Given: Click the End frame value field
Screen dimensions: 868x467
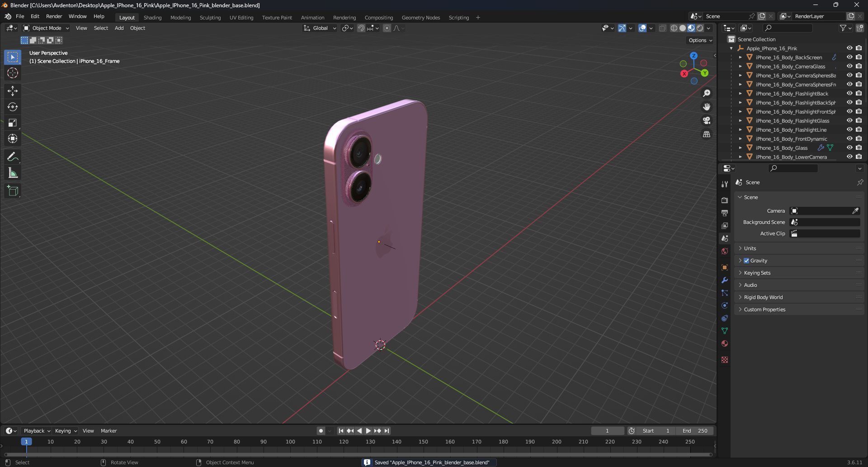Looking at the screenshot, I should [x=695, y=431].
